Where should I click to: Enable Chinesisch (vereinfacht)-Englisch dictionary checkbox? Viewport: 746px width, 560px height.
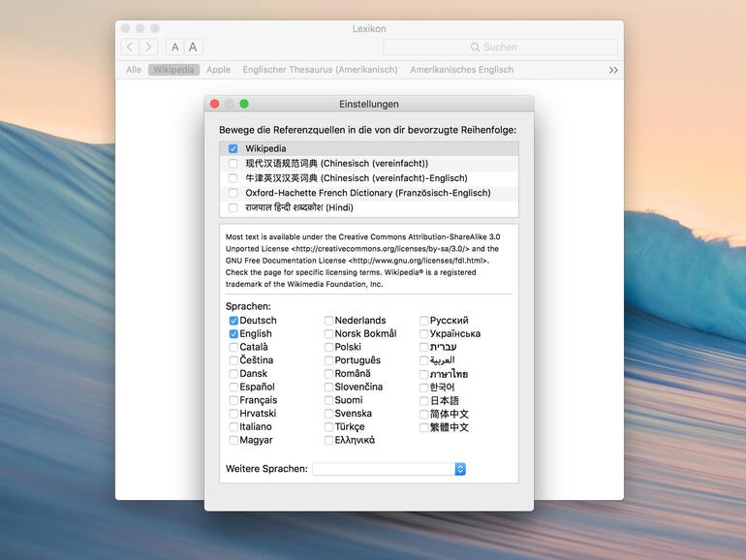point(233,178)
